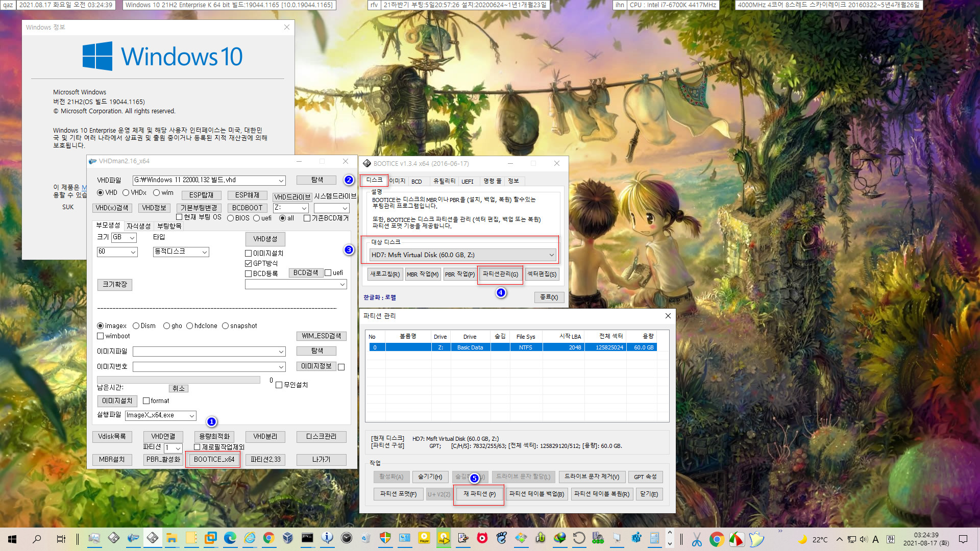
Task: Click the GPT 속성 button
Action: point(645,477)
